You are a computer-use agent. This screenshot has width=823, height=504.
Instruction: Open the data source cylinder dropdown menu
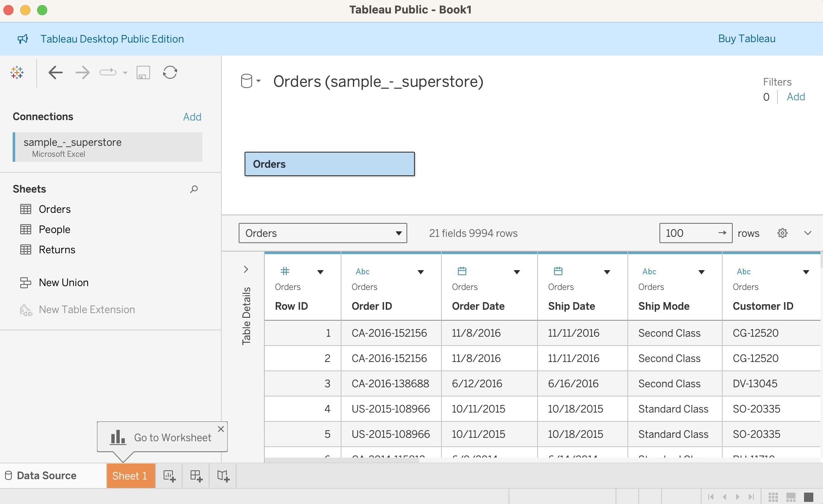point(250,81)
